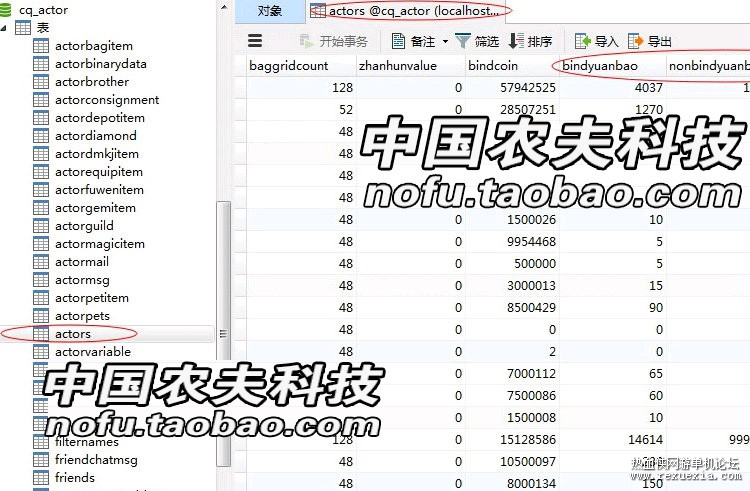Click the Import (导入) icon
This screenshot has height=491, width=750.
tap(583, 41)
